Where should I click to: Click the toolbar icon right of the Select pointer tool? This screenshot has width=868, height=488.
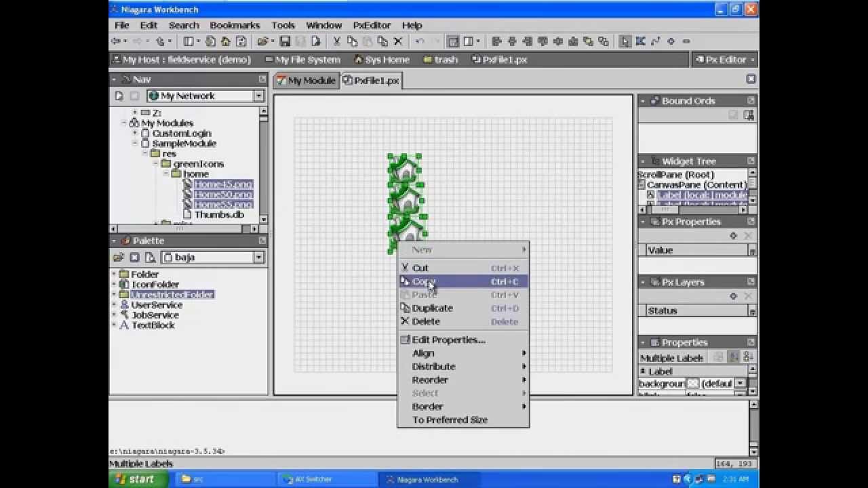click(640, 41)
